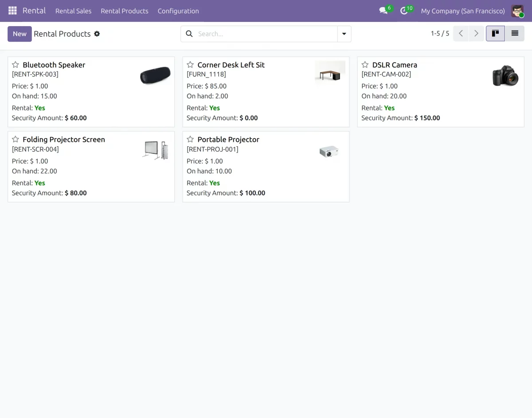Open the Rental Products menu
Image resolution: width=532 pixels, height=418 pixels.
click(x=125, y=11)
